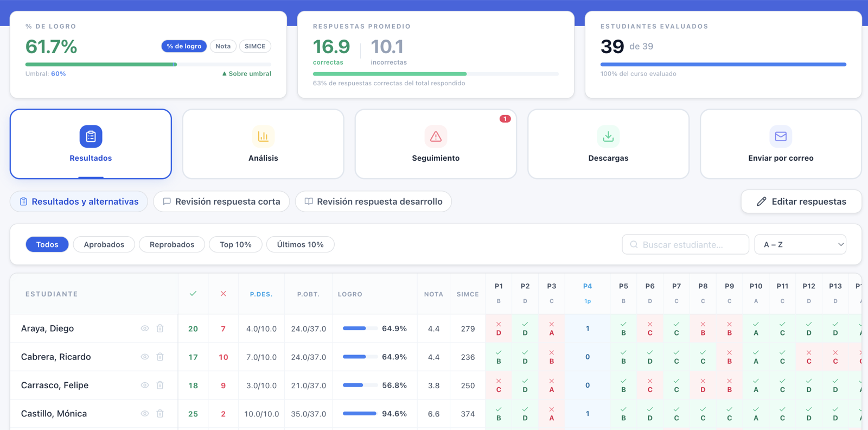Screen dimensions: 868x430
Task: Delete Araya, Diego with trash icon
Action: pos(160,328)
